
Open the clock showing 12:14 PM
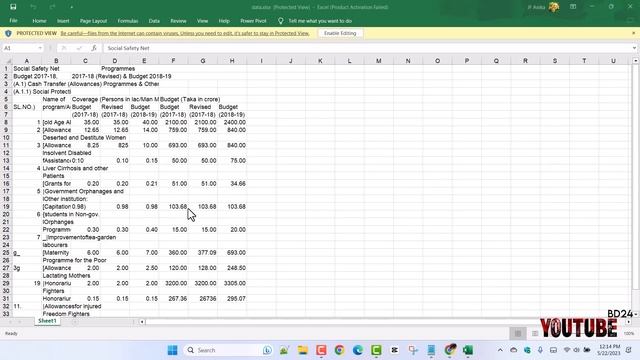coord(608,350)
